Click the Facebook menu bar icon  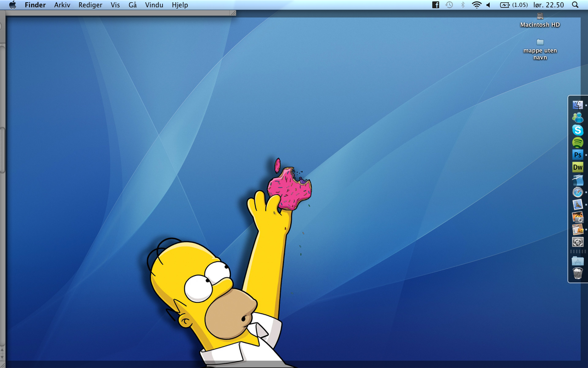[435, 5]
